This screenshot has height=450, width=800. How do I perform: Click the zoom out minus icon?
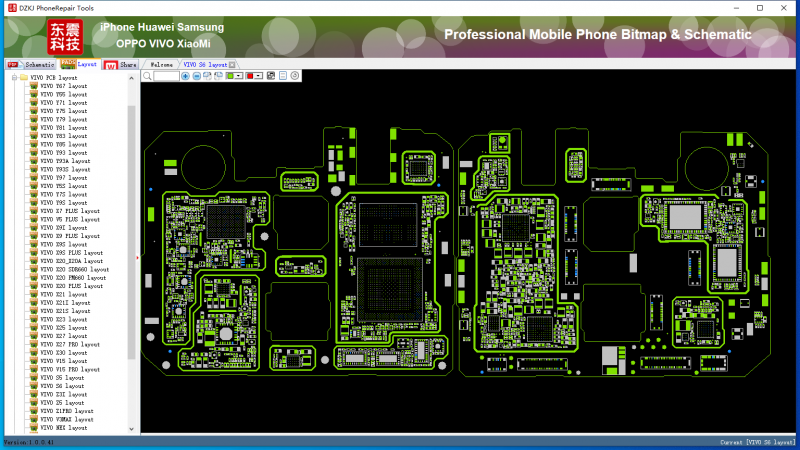[x=195, y=76]
